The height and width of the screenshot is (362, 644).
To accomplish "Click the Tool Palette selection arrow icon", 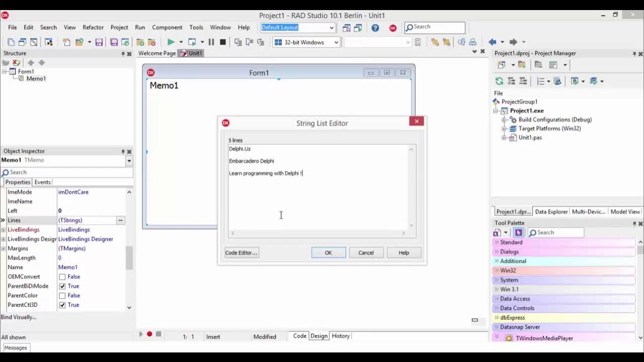I will tap(519, 232).
